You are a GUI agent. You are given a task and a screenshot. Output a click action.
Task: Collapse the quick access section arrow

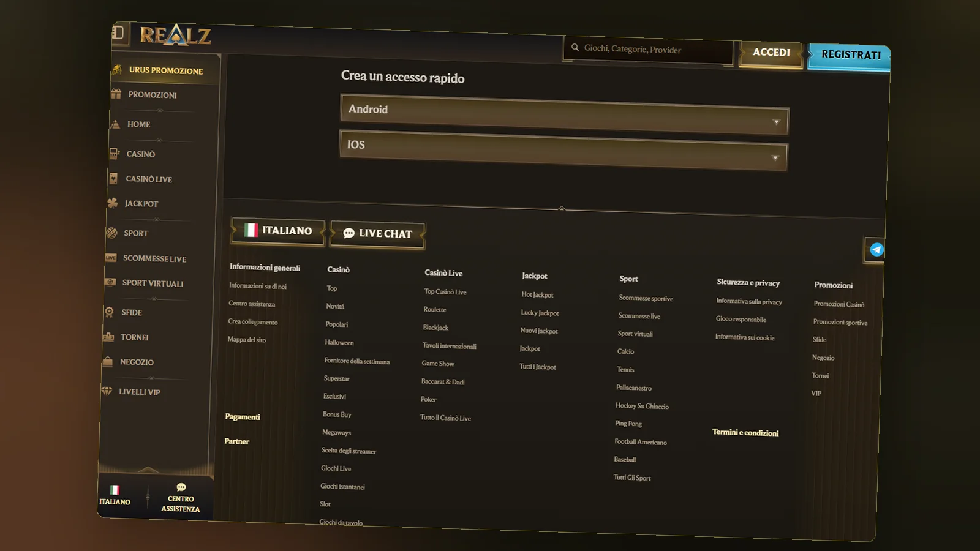pyautogui.click(x=562, y=208)
